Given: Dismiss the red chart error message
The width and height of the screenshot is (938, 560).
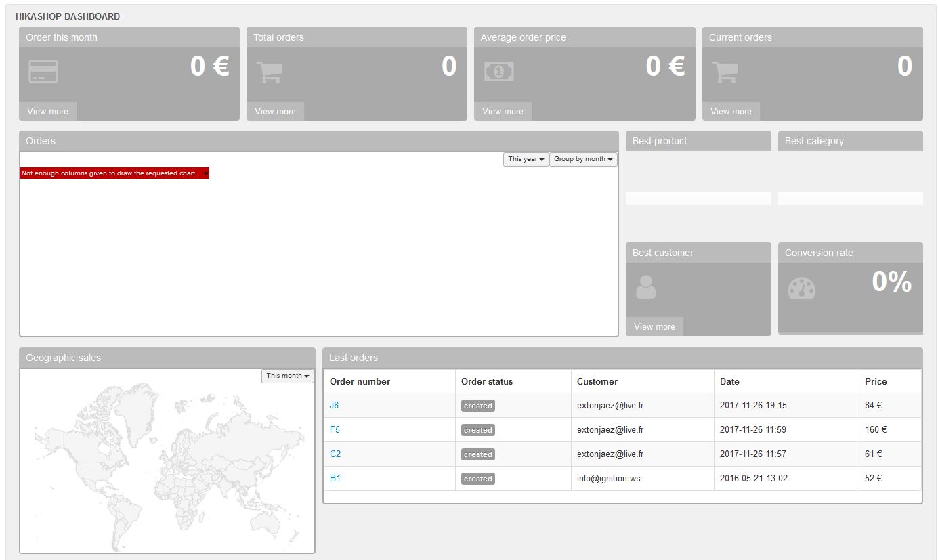Looking at the screenshot, I should click(x=206, y=173).
